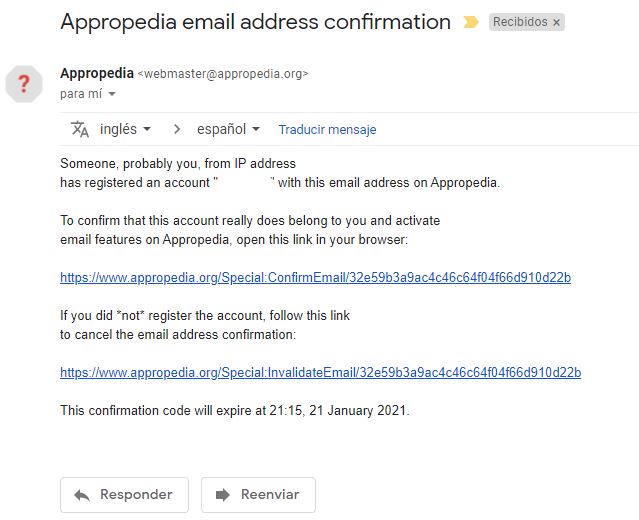Viewport: 639px width, 520px height.
Task: Click the webmaster@appropedia.org sender address
Action: coord(222,74)
